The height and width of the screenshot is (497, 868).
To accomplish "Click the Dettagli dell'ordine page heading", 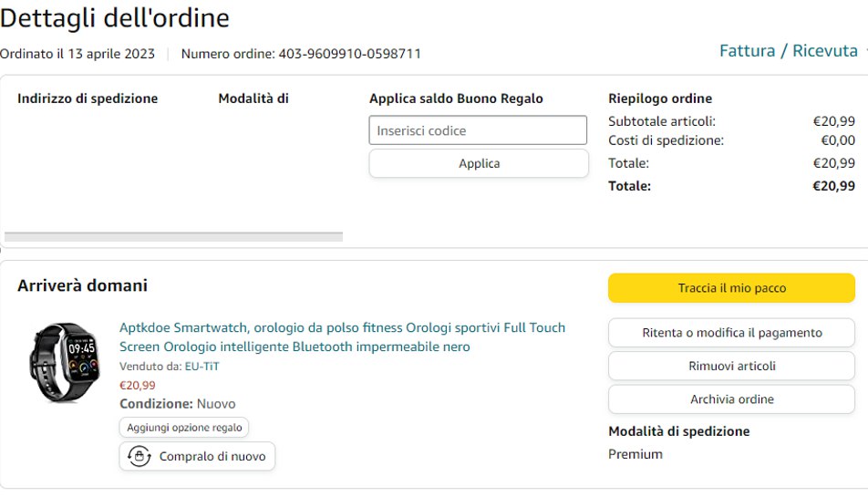I will pos(115,17).
